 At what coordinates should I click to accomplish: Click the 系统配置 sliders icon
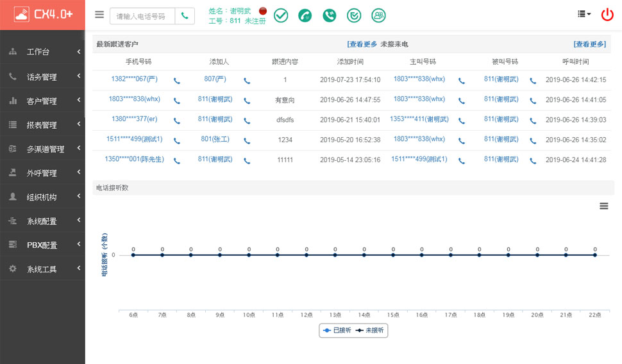pyautogui.click(x=13, y=220)
